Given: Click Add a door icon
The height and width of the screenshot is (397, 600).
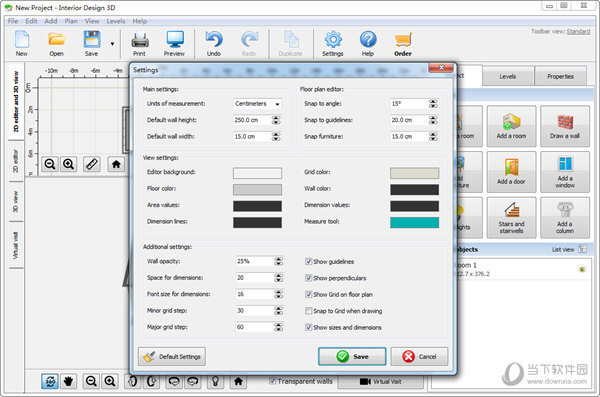Looking at the screenshot, I should (x=511, y=172).
